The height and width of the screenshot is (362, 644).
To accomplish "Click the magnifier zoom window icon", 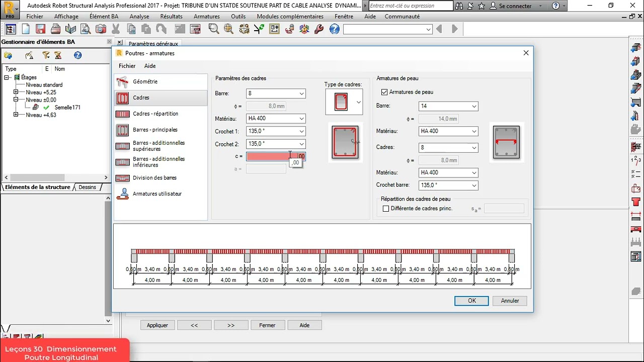I will click(x=214, y=29).
